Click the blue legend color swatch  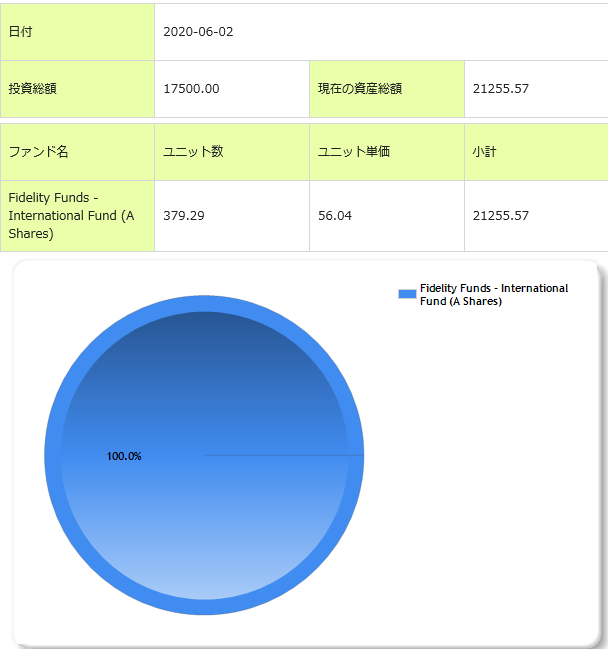pyautogui.click(x=407, y=293)
